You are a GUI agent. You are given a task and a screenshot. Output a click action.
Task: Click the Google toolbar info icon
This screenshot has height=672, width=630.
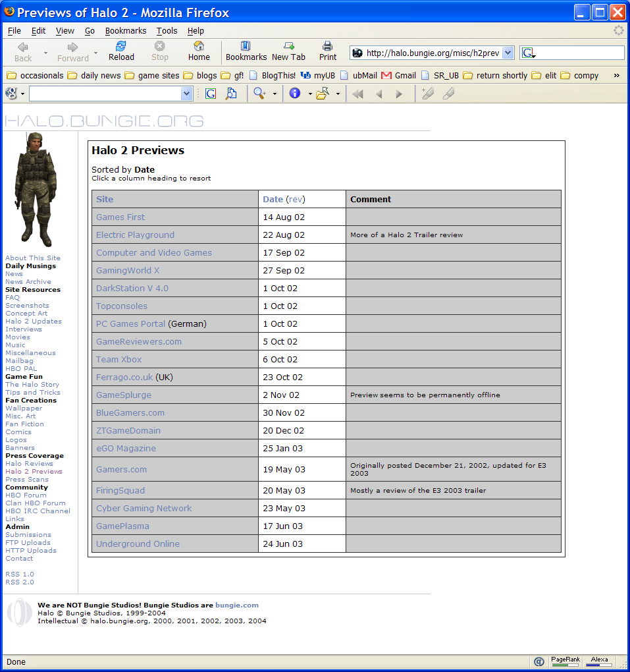pyautogui.click(x=294, y=94)
